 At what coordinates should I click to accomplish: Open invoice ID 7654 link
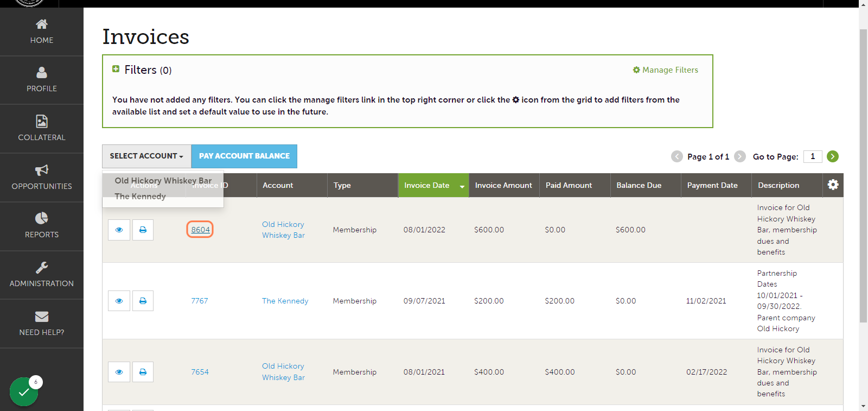click(200, 372)
